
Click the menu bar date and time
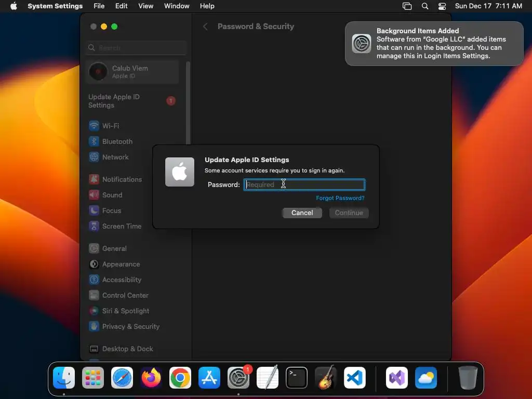point(488,6)
